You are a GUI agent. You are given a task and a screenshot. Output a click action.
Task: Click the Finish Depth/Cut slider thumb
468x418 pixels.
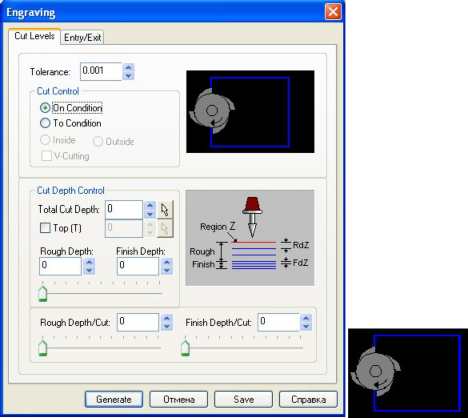click(x=185, y=348)
